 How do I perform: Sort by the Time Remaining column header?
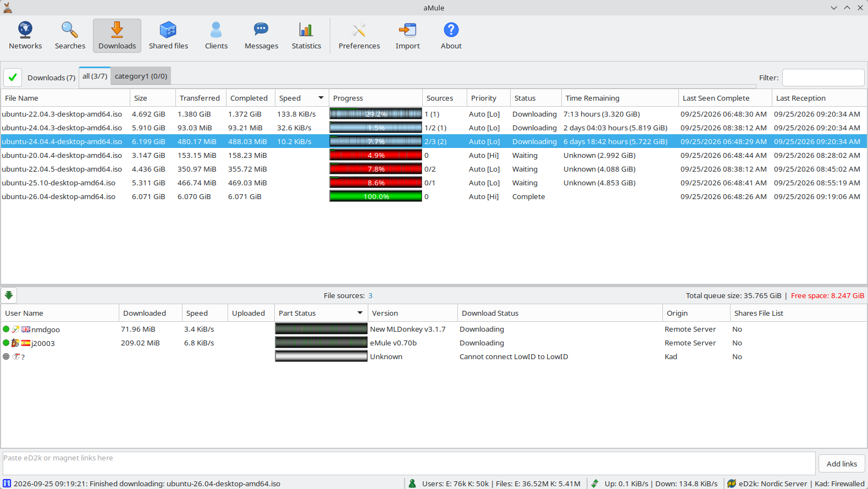pyautogui.click(x=620, y=98)
